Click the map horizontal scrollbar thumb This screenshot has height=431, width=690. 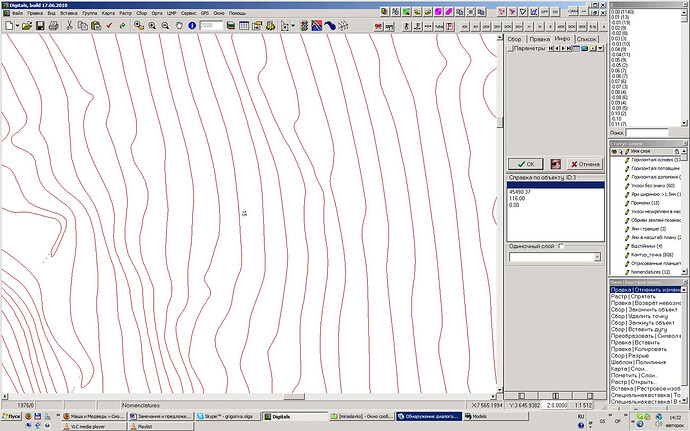pyautogui.click(x=294, y=397)
